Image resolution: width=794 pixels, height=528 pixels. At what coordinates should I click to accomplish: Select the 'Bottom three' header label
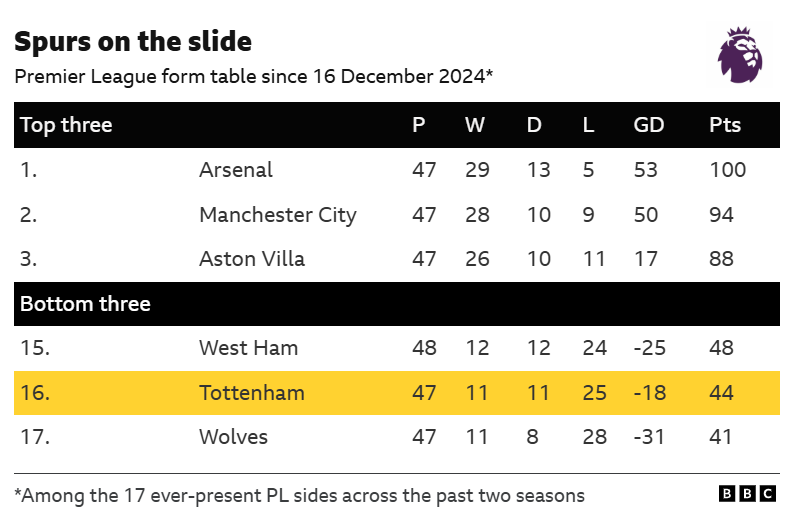point(85,304)
